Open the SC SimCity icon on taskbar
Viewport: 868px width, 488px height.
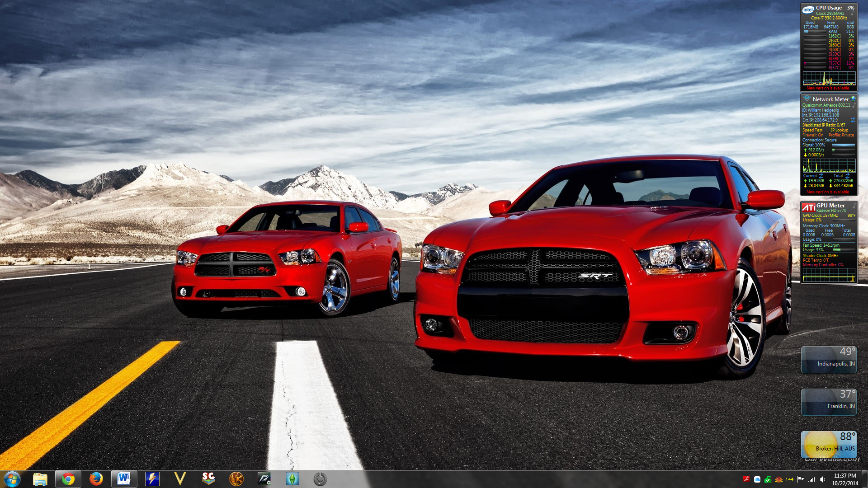[208, 479]
